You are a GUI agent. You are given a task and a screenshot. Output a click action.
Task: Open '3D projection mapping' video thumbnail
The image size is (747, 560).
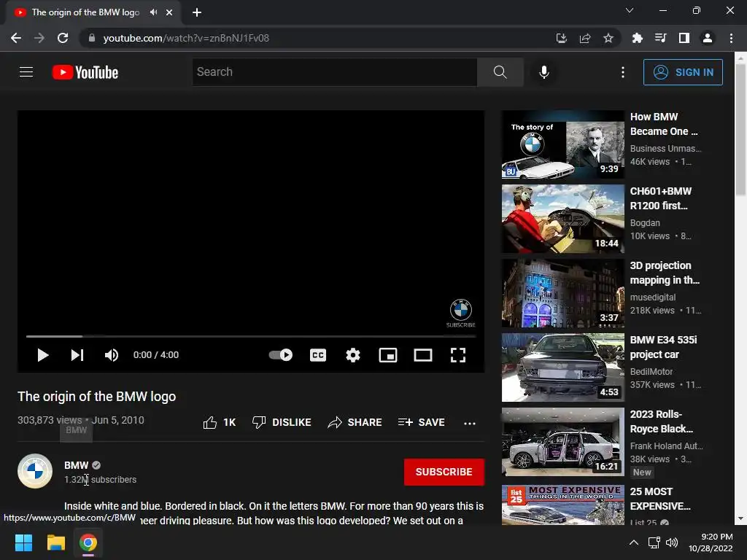coord(562,293)
